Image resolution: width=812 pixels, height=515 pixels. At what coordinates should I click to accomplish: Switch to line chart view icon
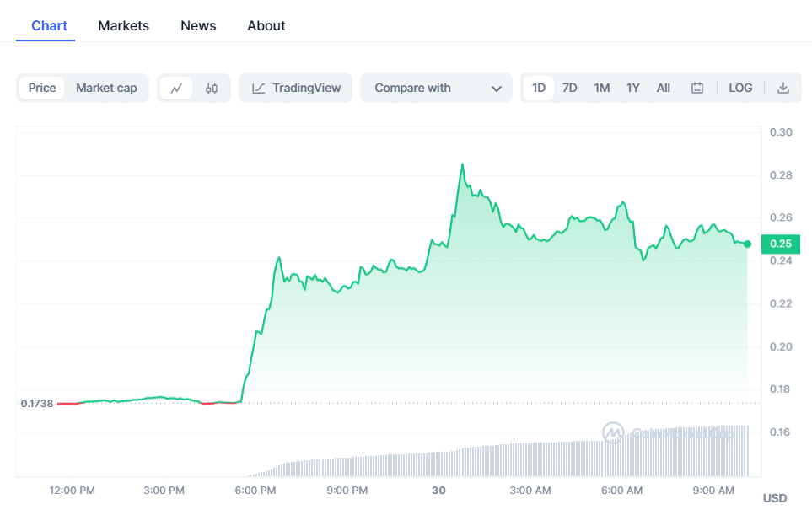(176, 88)
